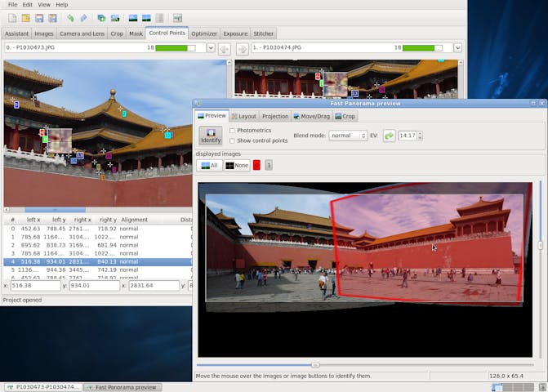Go to next image pair arrow
This screenshot has width=548, height=392.
[242, 48]
